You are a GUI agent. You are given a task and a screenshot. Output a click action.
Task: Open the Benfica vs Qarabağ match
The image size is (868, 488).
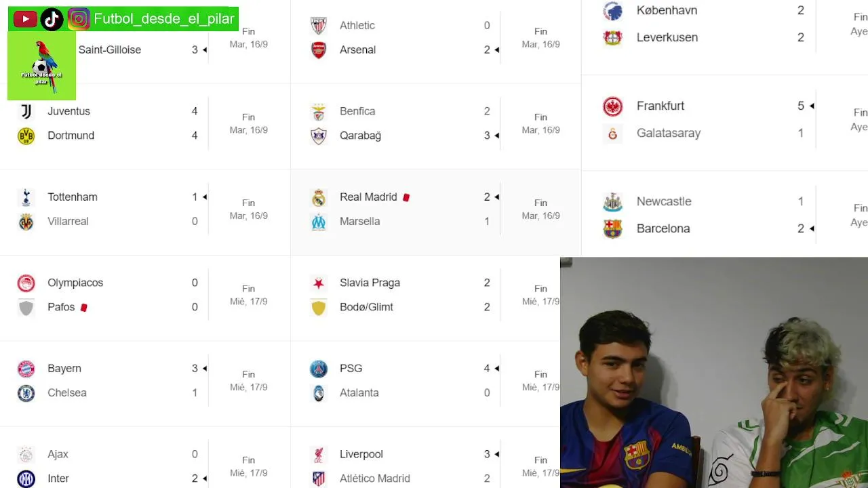pos(435,126)
